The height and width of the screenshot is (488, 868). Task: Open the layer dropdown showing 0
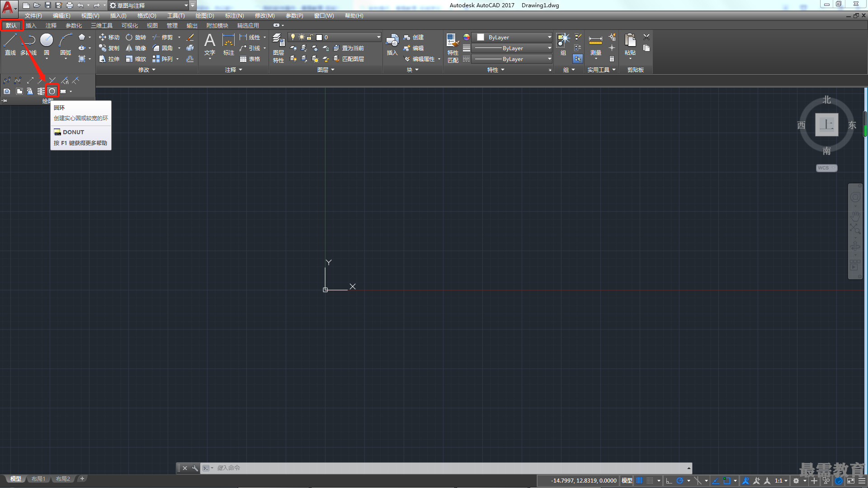335,37
